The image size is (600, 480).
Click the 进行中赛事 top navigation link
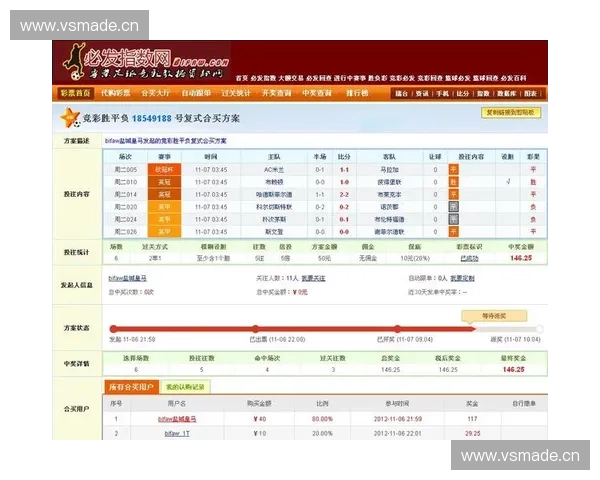(x=349, y=78)
